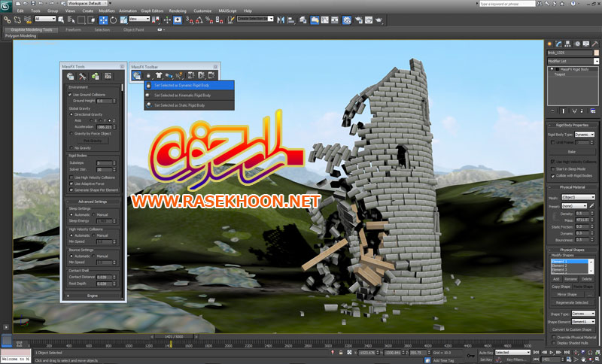602x364 pixels.
Task: Open the Utilities hammer panel tab
Action: click(594, 44)
